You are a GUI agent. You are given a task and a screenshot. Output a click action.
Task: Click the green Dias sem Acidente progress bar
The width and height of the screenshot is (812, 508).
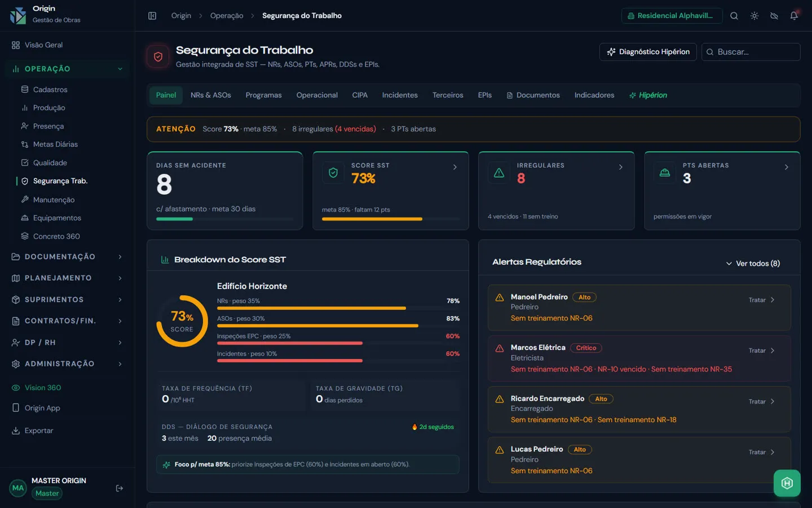(x=225, y=219)
